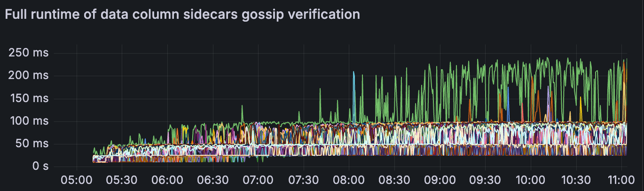The width and height of the screenshot is (644, 191).
Task: Select the 09:00 time axis label
Action: (440, 181)
